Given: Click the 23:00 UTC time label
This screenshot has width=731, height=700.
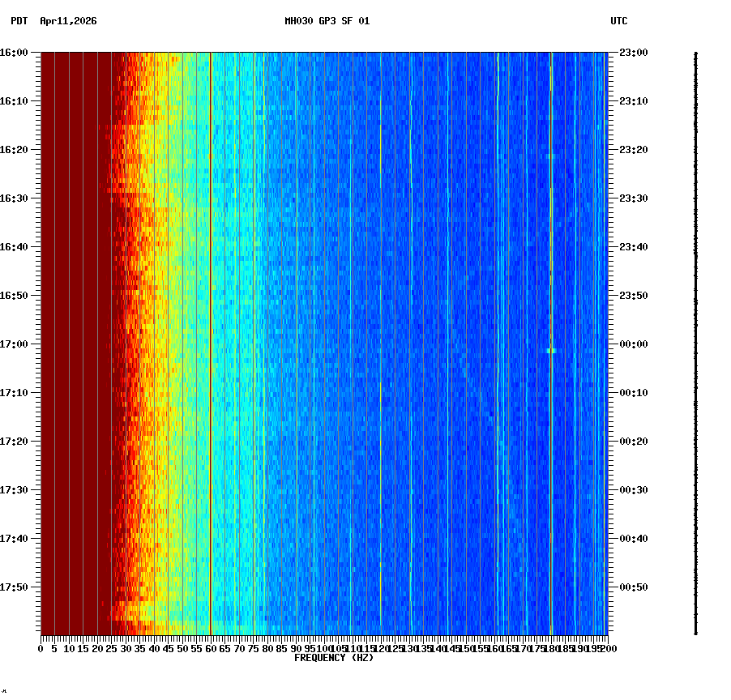Looking at the screenshot, I should [x=631, y=51].
